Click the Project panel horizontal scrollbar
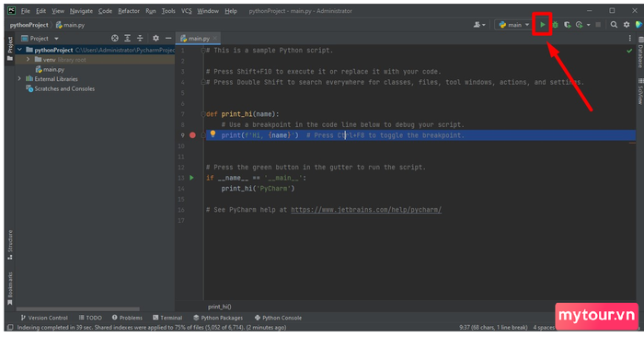The image size is (644, 337). pyautogui.click(x=77, y=309)
